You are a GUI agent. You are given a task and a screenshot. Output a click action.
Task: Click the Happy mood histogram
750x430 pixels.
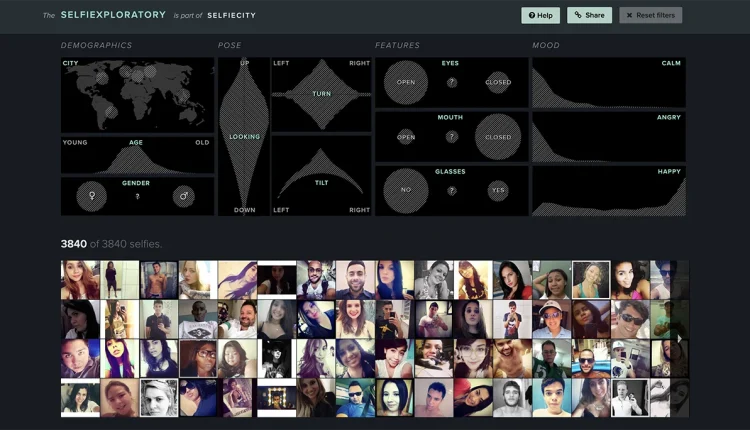609,191
